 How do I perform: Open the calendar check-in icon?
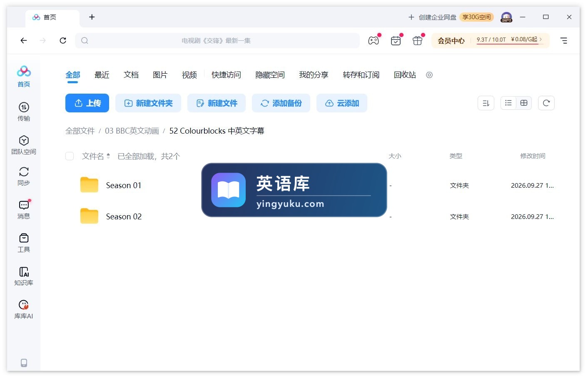point(396,40)
